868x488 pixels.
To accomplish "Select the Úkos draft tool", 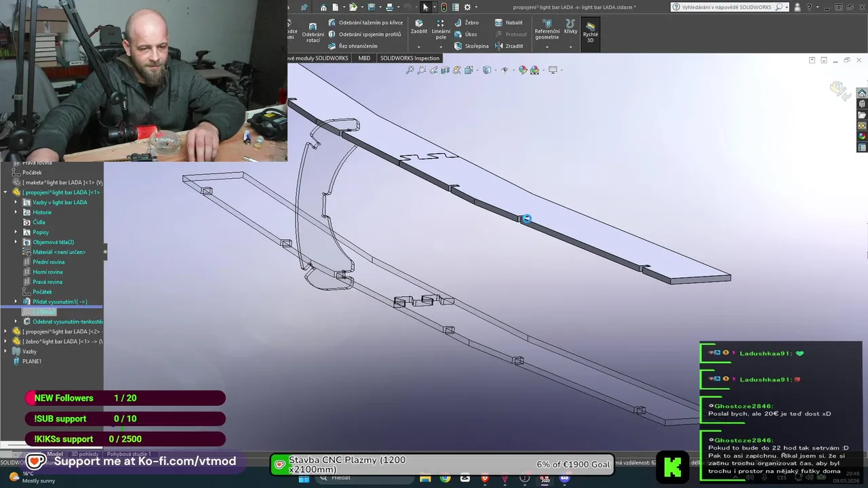I will pyautogui.click(x=466, y=34).
